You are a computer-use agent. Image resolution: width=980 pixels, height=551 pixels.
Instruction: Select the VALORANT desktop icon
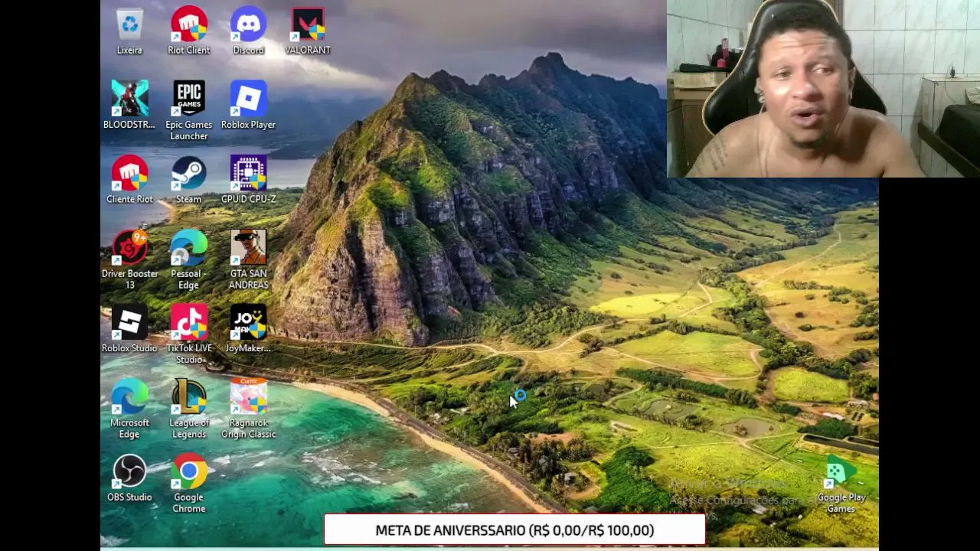[308, 31]
